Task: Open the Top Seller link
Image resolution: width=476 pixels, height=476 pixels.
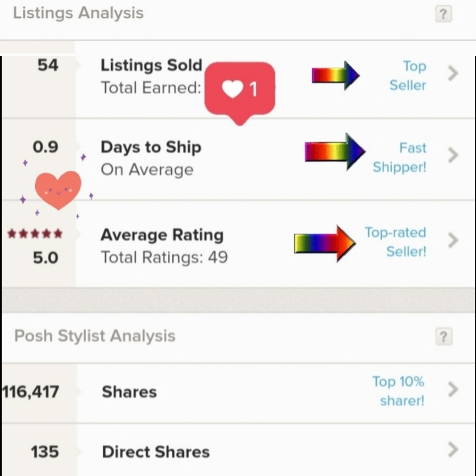Action: tap(408, 76)
